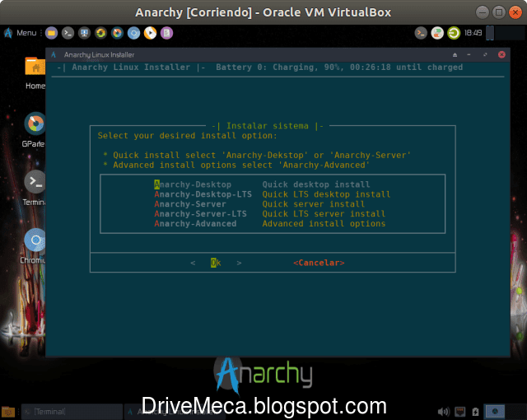The height and width of the screenshot is (420, 527).
Task: Click the orange terminal tray icon
Action: (x=421, y=33)
